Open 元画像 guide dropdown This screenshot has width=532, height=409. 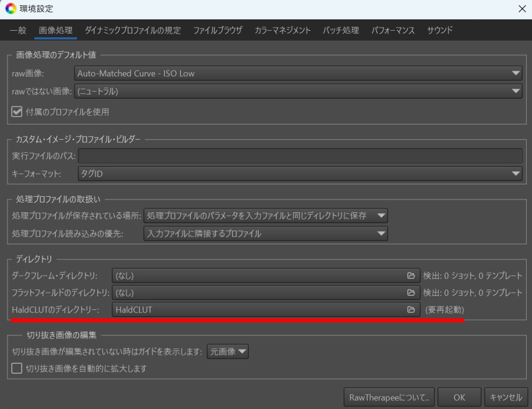pyautogui.click(x=228, y=351)
